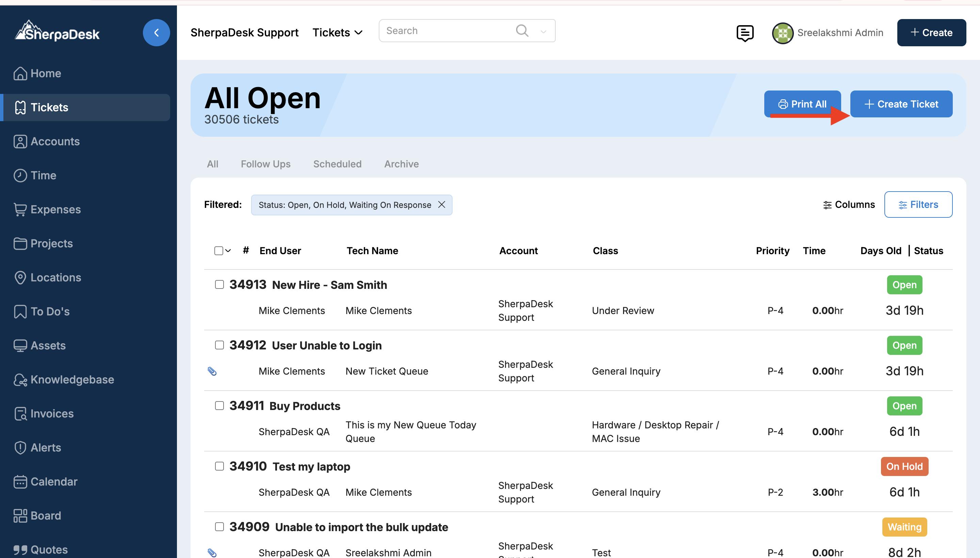Open the Calendar sidebar item

pos(54,481)
